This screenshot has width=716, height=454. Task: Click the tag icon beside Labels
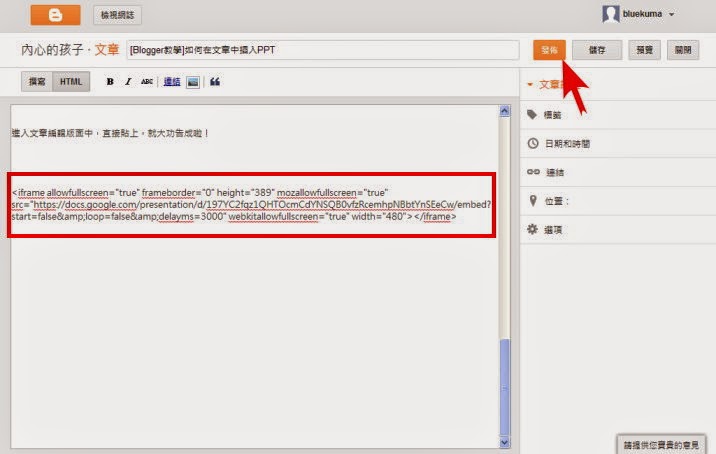(x=532, y=114)
